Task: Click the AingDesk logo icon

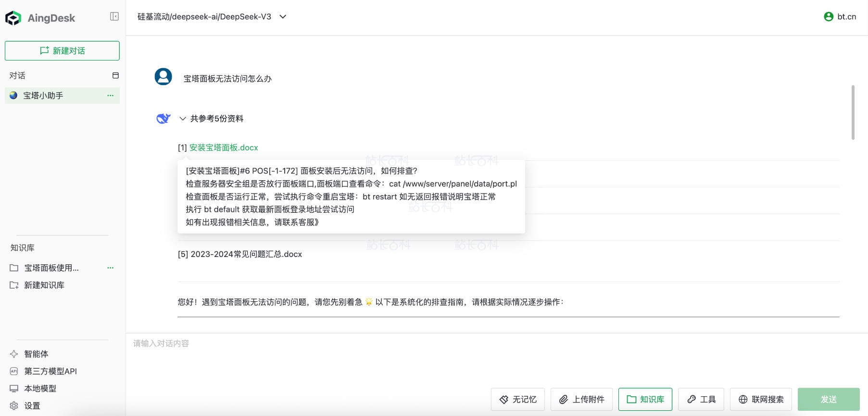Action: 13,18
